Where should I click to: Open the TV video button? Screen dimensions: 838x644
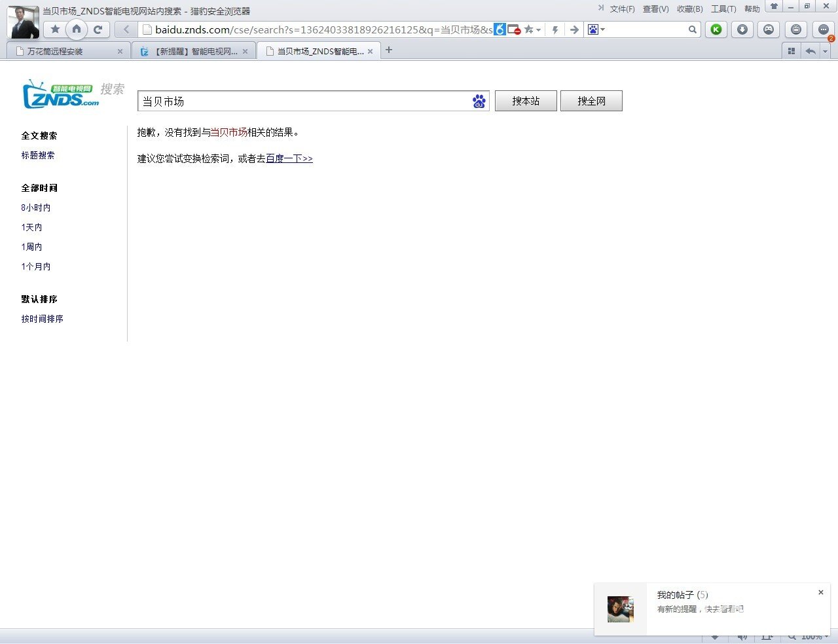tap(796, 29)
